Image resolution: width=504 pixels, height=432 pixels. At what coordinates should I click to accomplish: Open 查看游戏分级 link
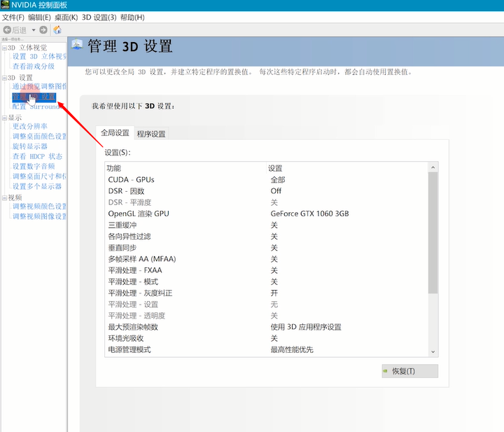34,67
